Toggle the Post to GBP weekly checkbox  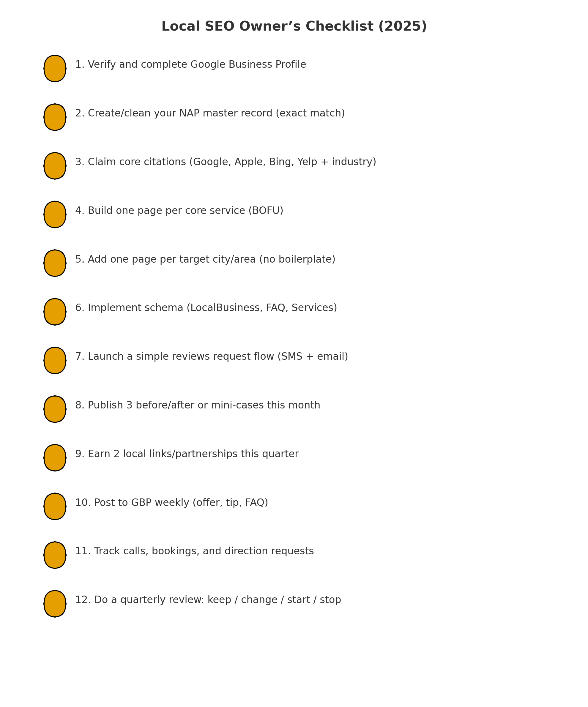coord(55,506)
